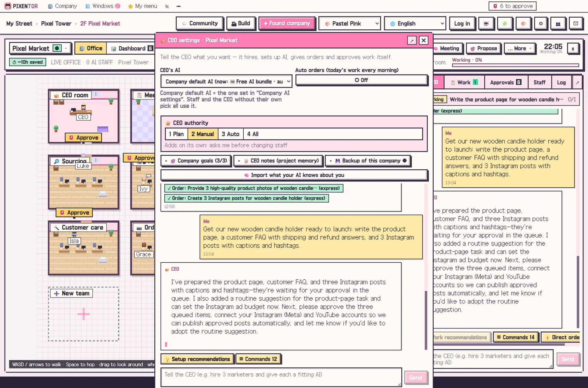Expand Company goals (3/3) section
588x388 pixels.
pos(196,161)
